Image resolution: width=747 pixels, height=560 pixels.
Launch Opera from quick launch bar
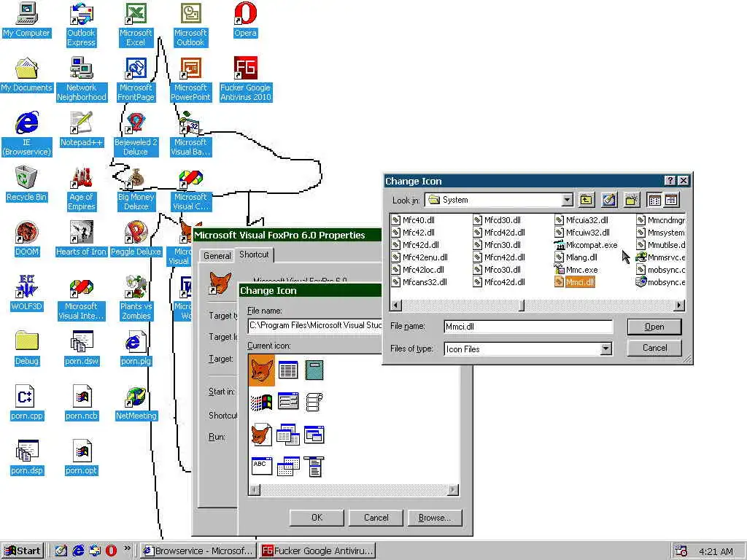(111, 551)
